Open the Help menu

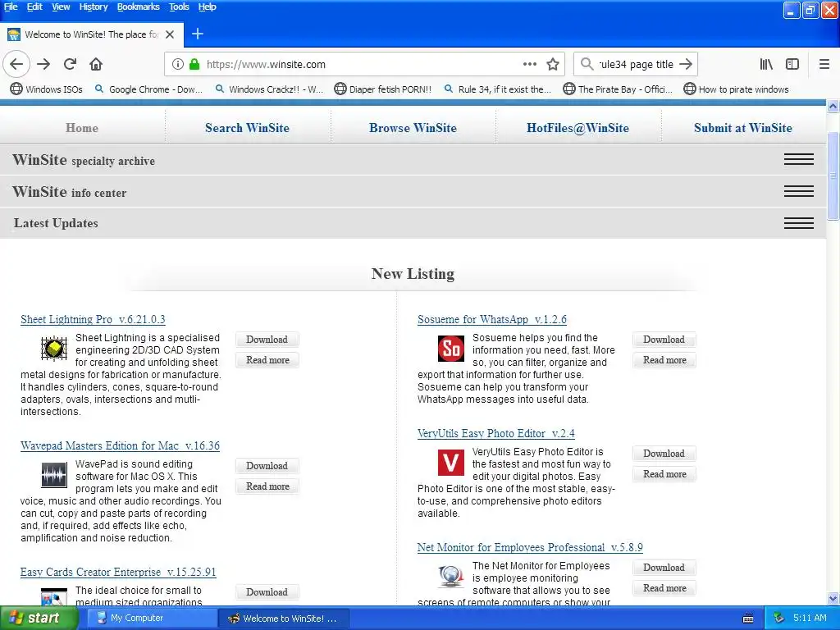(207, 7)
